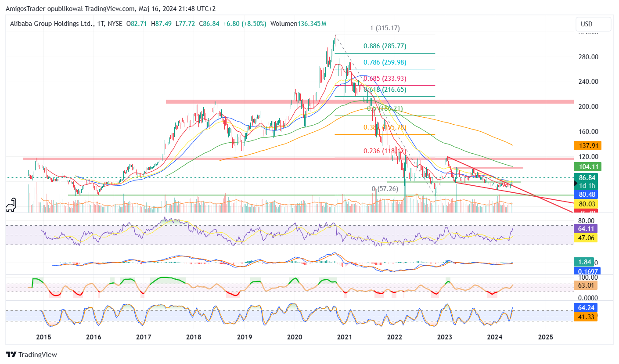619x364 pixels.
Task: Select the Fibonacci 0.786 (259.98) label
Action: point(385,62)
